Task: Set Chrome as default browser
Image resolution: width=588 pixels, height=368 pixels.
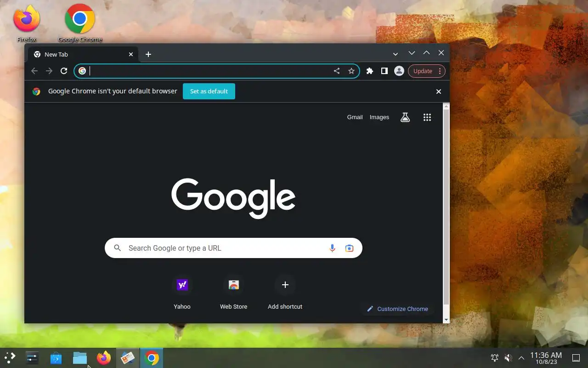Action: pos(209,91)
